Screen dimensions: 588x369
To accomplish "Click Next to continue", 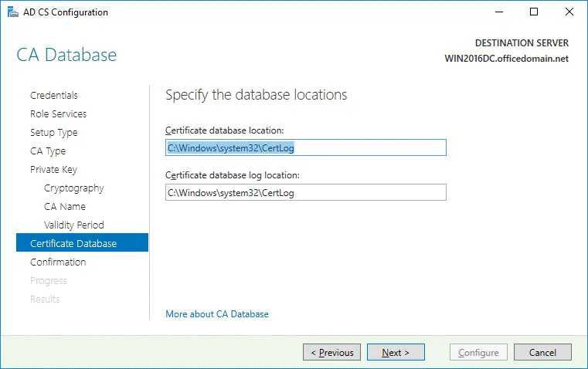I will 395,353.
